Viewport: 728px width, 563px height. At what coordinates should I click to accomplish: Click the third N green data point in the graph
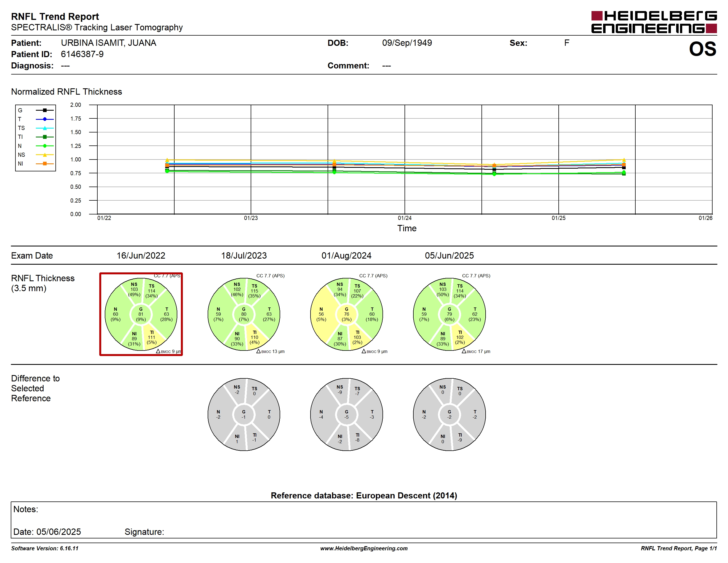(494, 174)
